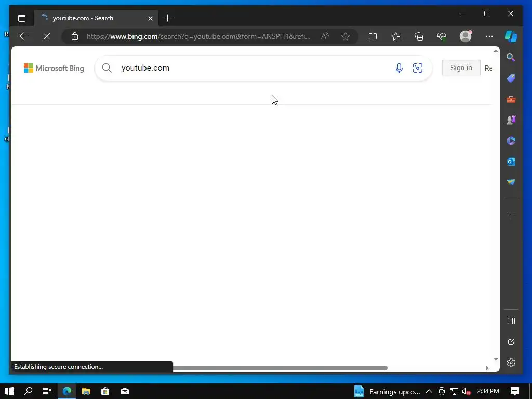
Task: Start voice search with microphone
Action: pyautogui.click(x=399, y=68)
